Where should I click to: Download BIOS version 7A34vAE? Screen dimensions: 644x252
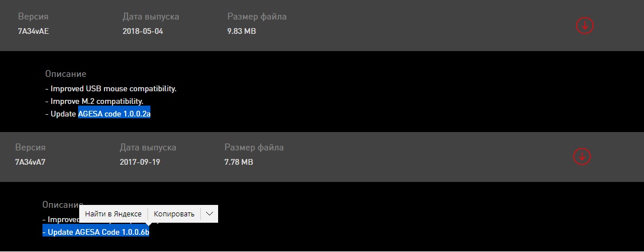click(584, 25)
